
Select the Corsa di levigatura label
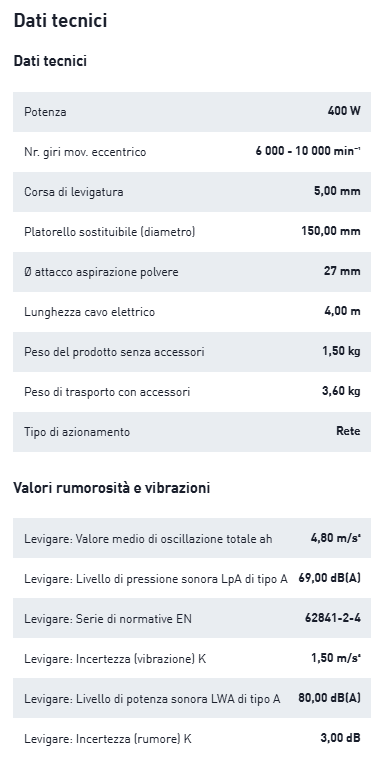tap(74, 192)
